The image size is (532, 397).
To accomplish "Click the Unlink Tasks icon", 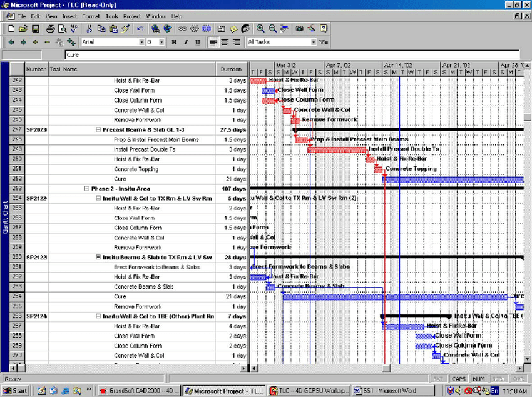I will (x=194, y=29).
